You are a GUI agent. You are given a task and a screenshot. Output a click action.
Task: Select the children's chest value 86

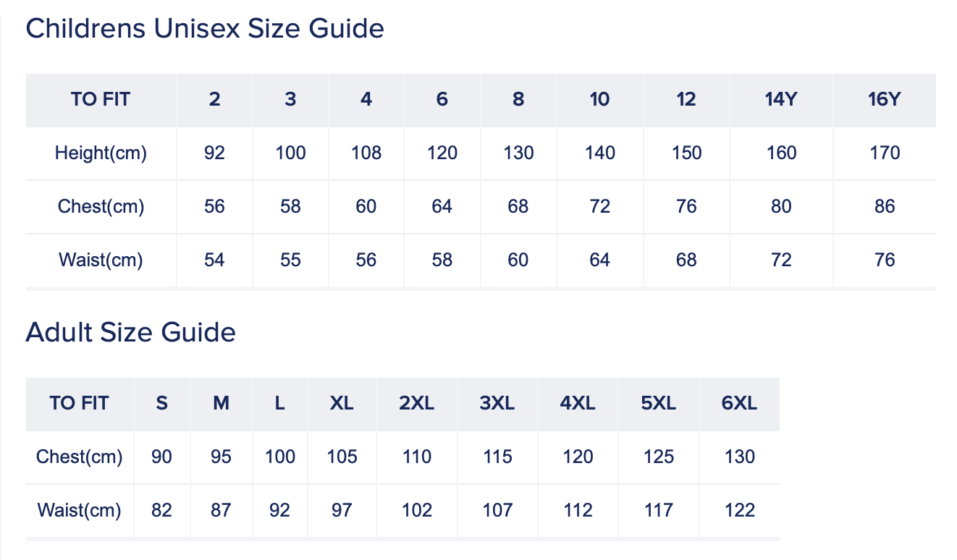(x=885, y=206)
